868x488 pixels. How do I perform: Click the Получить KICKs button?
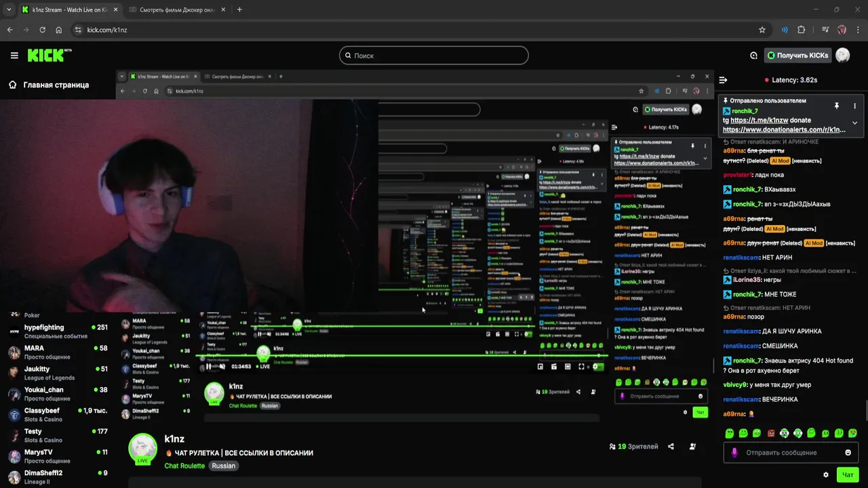coord(798,56)
